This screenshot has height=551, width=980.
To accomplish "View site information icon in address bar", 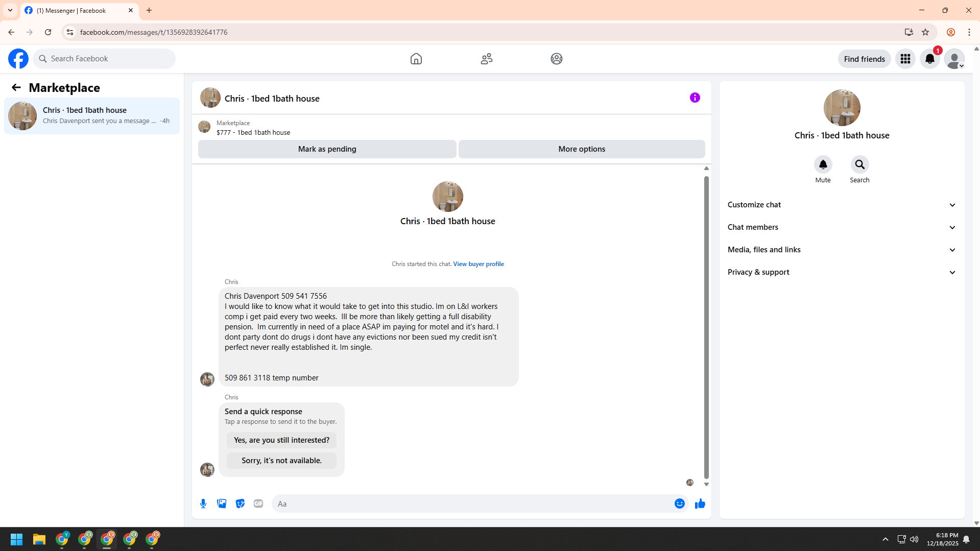I will pos(70,32).
